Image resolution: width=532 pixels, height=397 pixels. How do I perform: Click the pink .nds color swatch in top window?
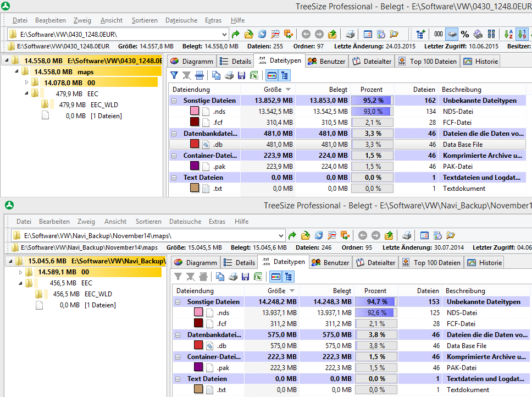click(x=195, y=111)
